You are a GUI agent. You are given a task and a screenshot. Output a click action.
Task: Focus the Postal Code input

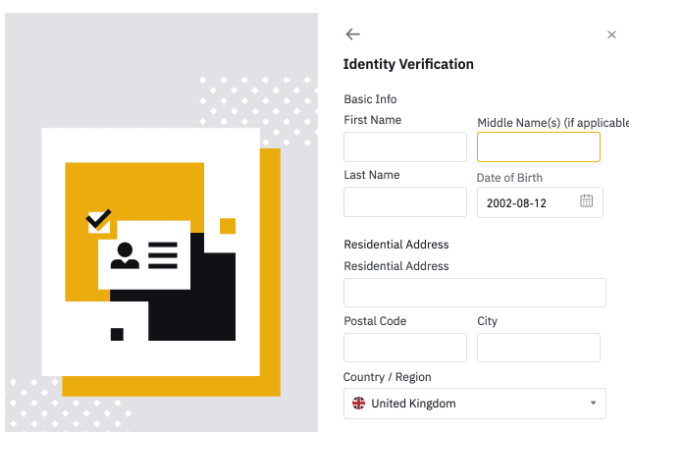[x=405, y=348]
